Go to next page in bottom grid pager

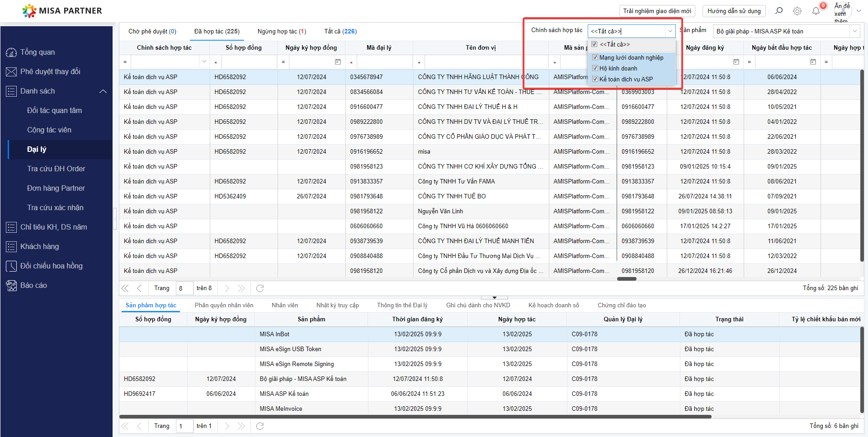tap(227, 426)
